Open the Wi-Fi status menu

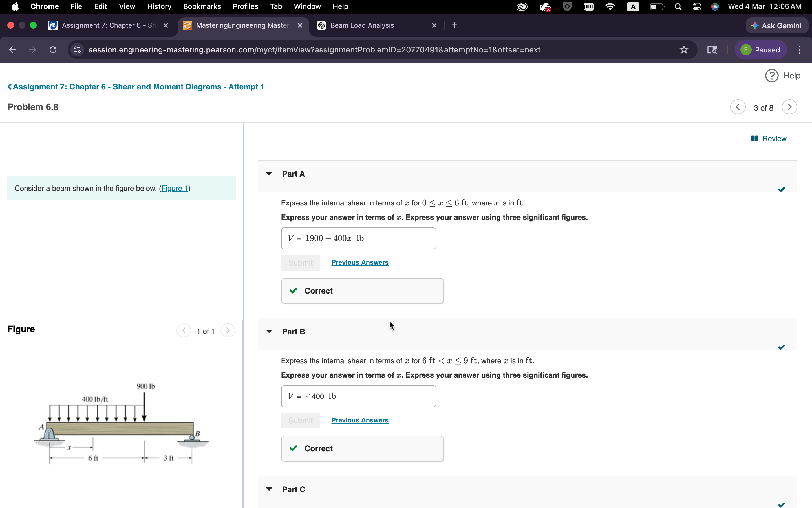click(x=610, y=7)
